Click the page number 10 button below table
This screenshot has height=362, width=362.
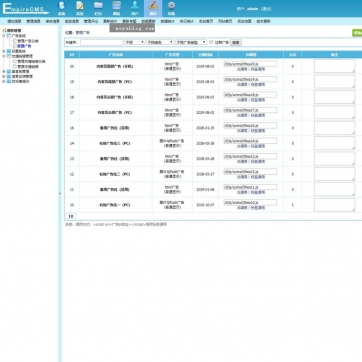click(x=70, y=216)
